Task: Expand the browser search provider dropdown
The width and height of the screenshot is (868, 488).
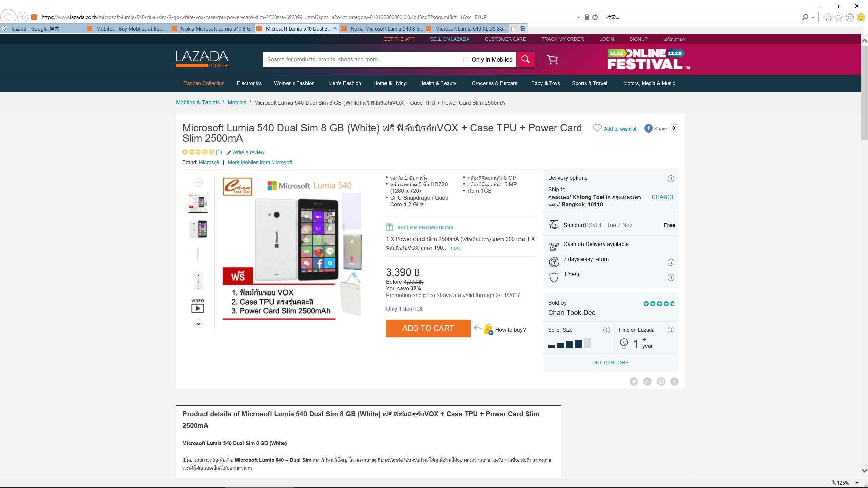Action: click(x=813, y=17)
